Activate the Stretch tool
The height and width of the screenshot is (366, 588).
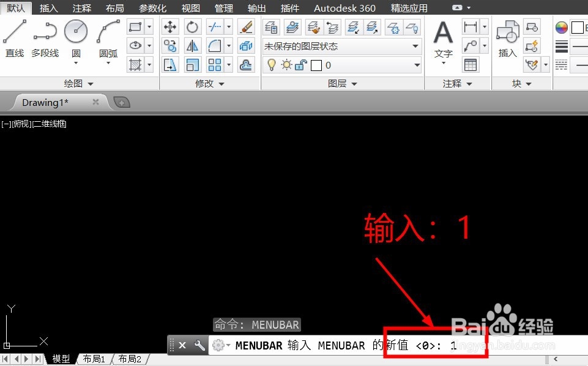tap(170, 65)
